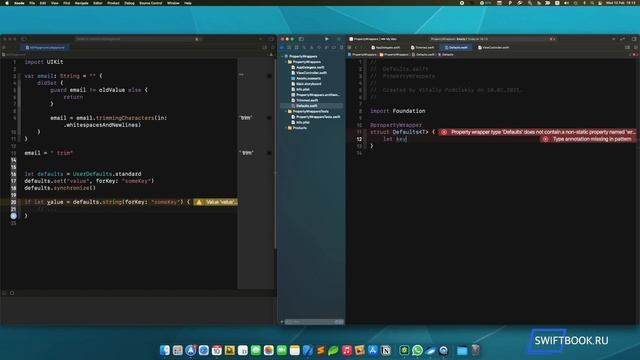The image size is (640, 360).
Task: Open Messages from the Dock
Action: 256,350
